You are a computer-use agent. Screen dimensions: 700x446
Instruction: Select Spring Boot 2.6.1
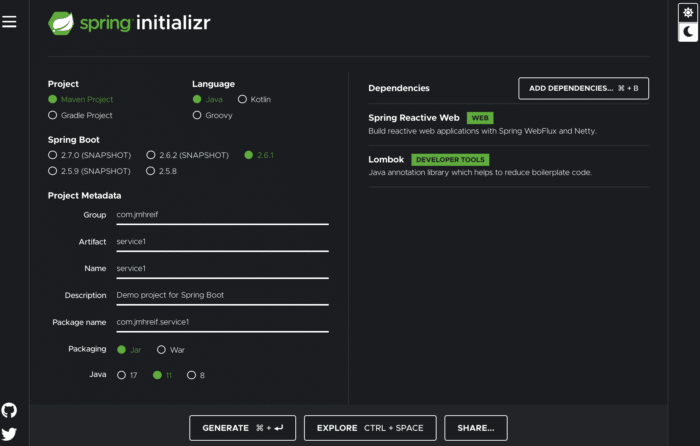tap(249, 155)
